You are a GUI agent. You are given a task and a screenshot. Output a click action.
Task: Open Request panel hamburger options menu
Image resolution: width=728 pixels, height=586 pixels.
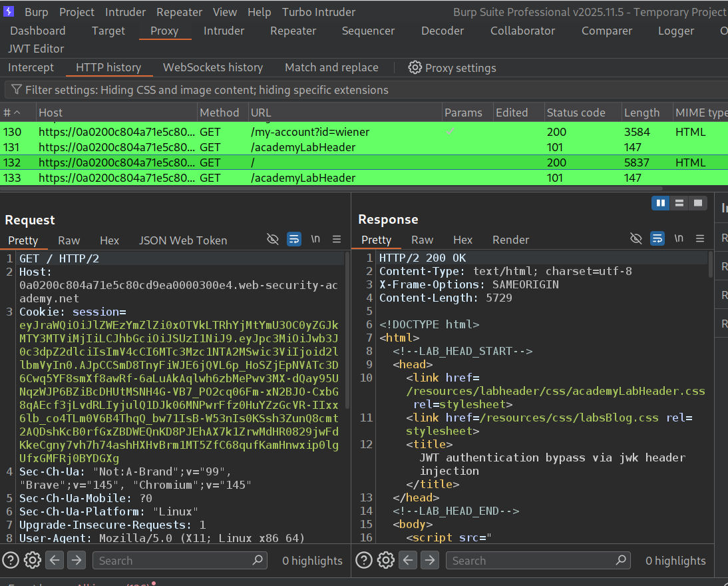pos(337,239)
